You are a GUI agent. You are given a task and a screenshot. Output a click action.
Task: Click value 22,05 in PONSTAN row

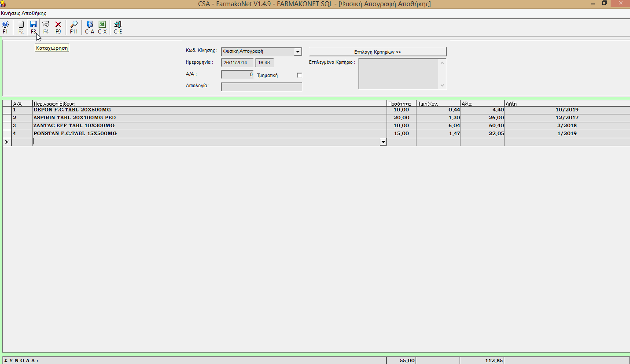pos(482,134)
